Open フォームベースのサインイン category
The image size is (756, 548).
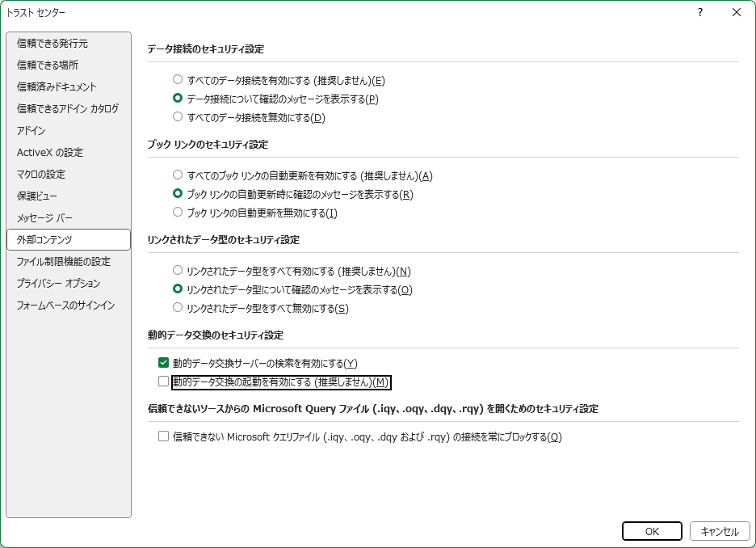(x=69, y=306)
